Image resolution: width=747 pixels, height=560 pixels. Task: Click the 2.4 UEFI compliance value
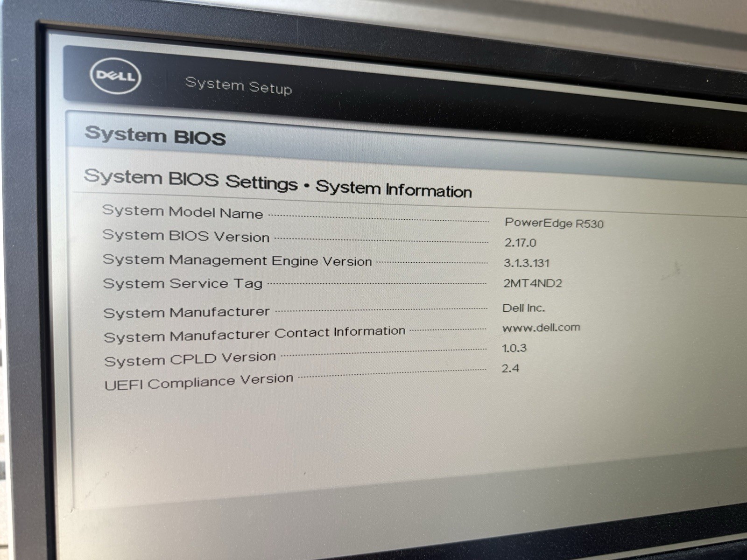(x=510, y=368)
